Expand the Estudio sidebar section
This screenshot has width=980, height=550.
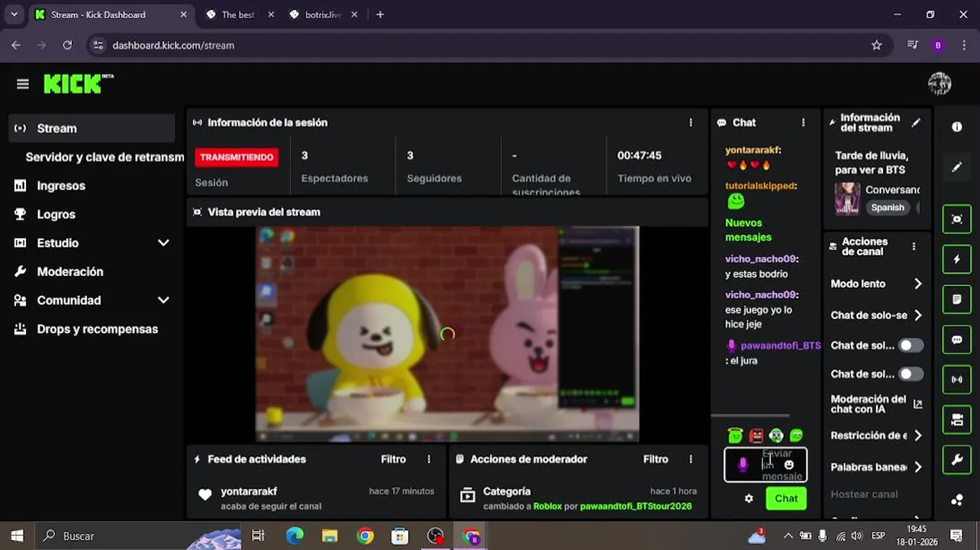coord(163,243)
